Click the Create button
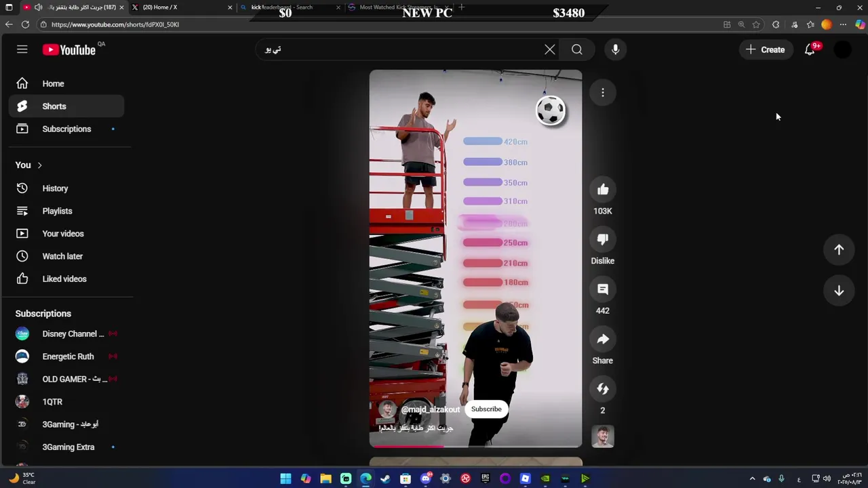868x488 pixels. pos(766,49)
